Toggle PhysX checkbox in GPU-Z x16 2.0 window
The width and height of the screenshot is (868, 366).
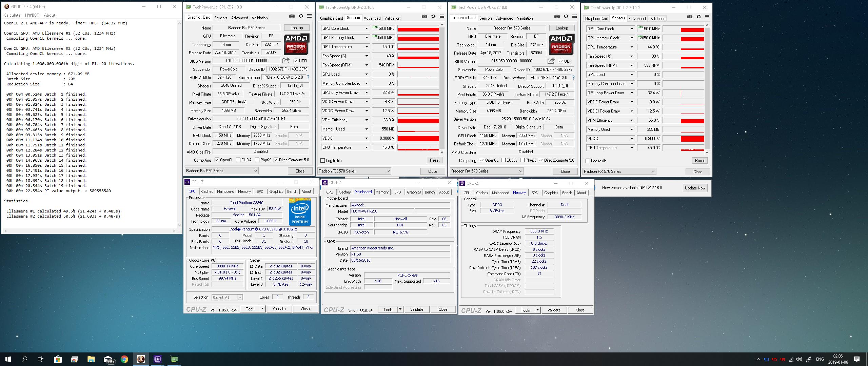(257, 160)
